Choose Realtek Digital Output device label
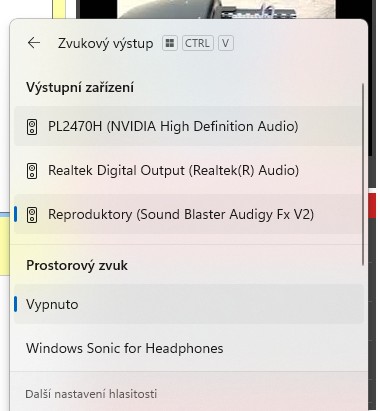Image resolution: width=380 pixels, height=411 pixels. tap(173, 170)
